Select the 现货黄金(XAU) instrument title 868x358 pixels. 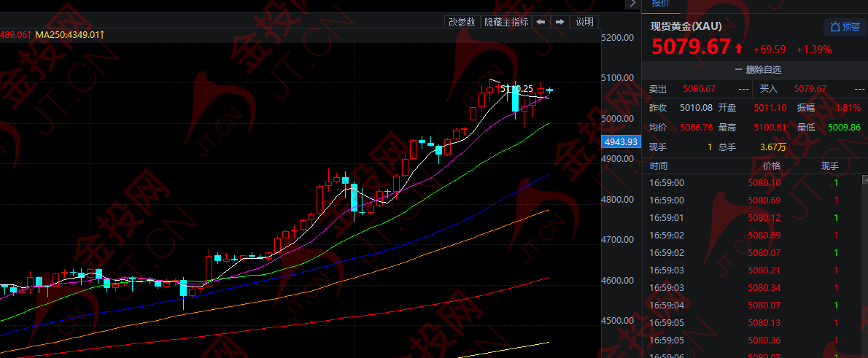pyautogui.click(x=686, y=26)
